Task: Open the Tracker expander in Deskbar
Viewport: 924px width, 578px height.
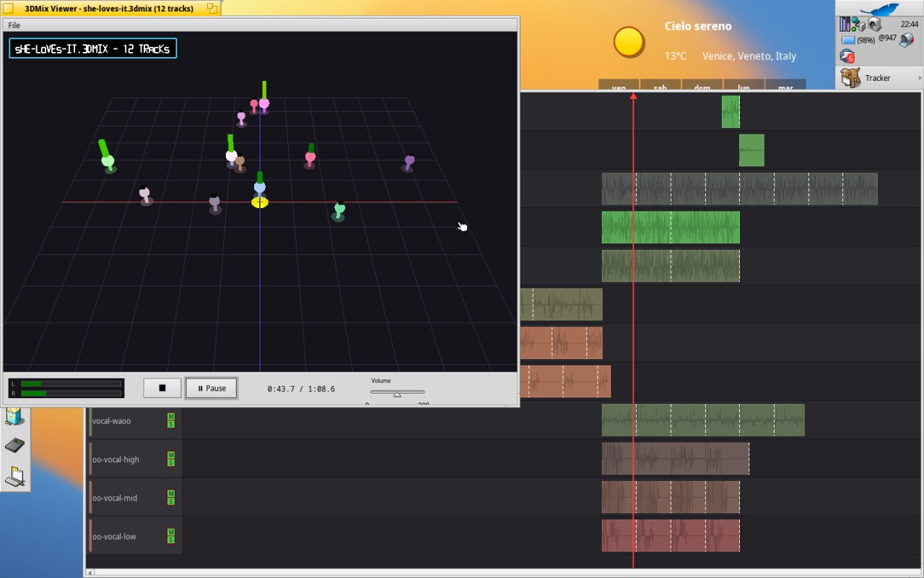Action: [x=920, y=78]
